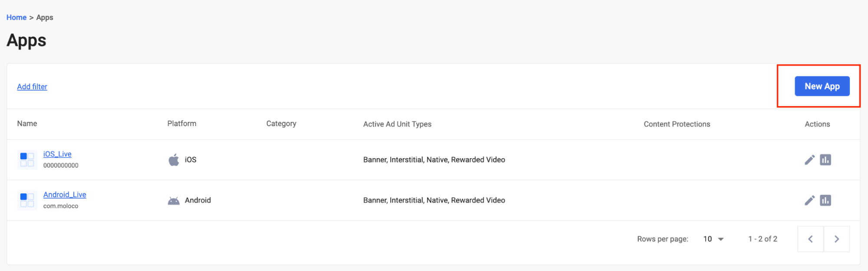Open the Android_Live app link
The width and height of the screenshot is (868, 271).
(x=65, y=195)
